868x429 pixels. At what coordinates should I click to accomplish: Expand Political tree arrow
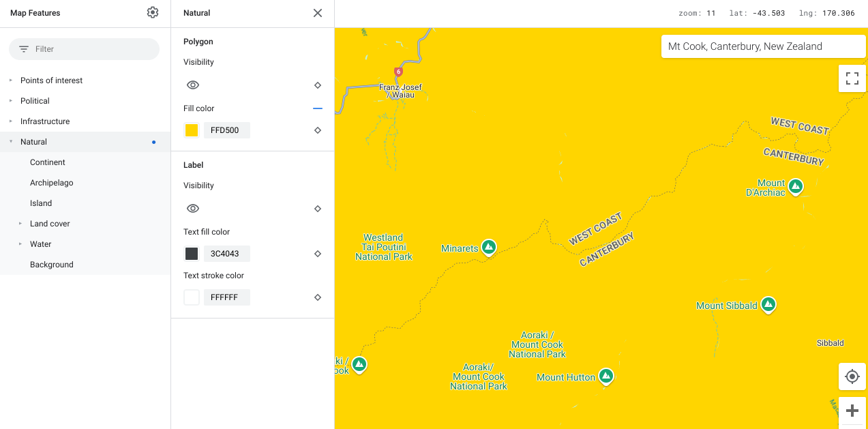pyautogui.click(x=11, y=101)
